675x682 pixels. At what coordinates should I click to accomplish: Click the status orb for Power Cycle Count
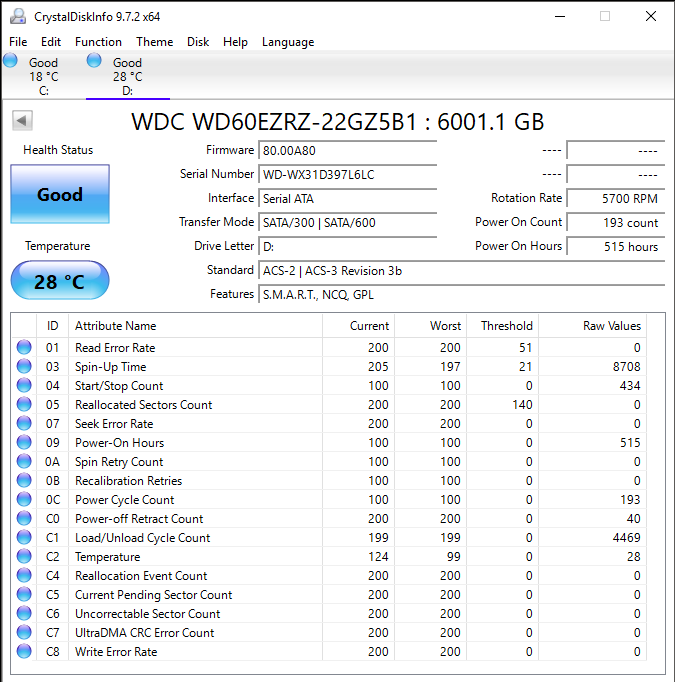[24, 499]
